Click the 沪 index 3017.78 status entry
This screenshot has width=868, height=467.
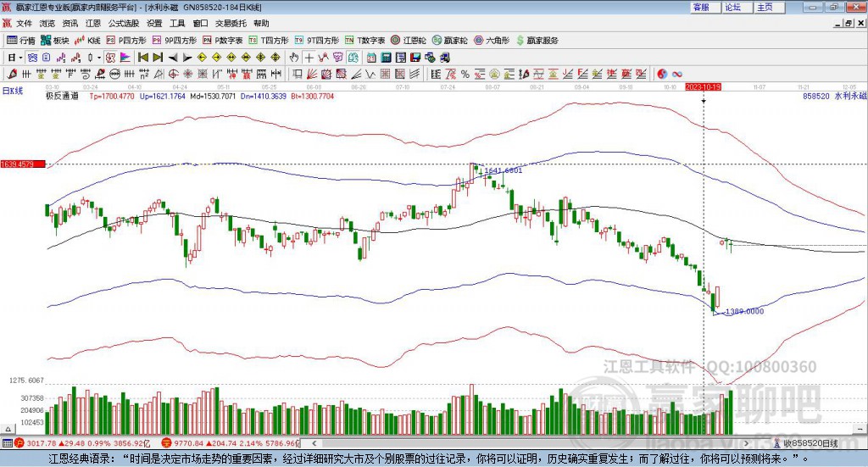pyautogui.click(x=83, y=443)
